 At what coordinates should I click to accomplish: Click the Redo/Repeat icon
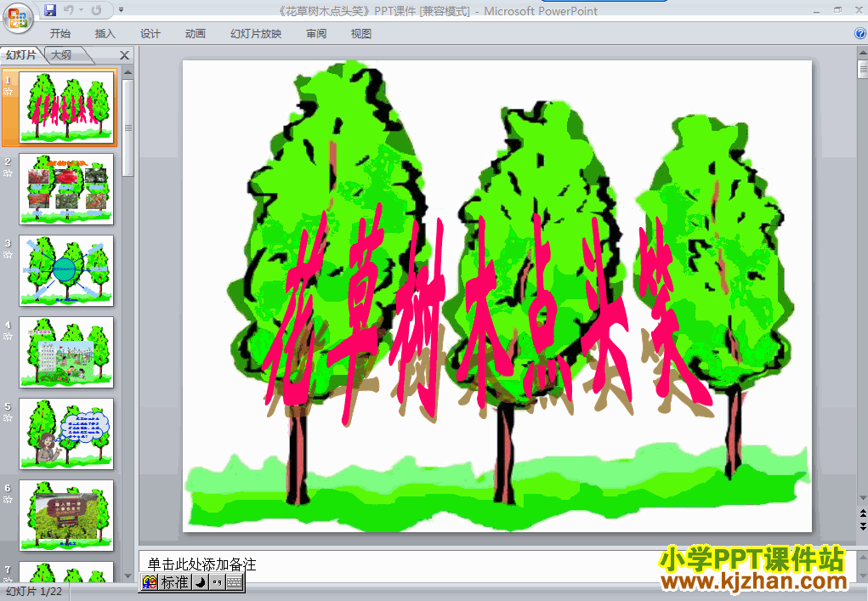coord(96,10)
